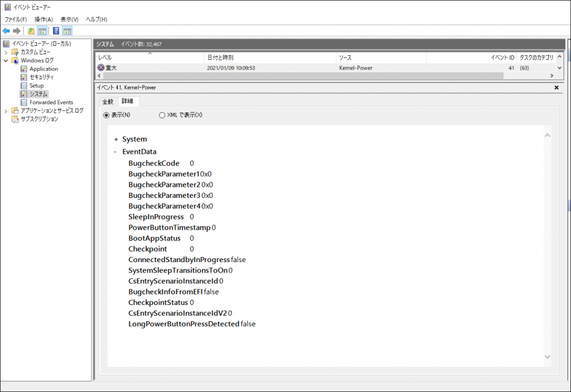Click the SleepInProgress entry
The image size is (571, 392).
[x=161, y=217]
